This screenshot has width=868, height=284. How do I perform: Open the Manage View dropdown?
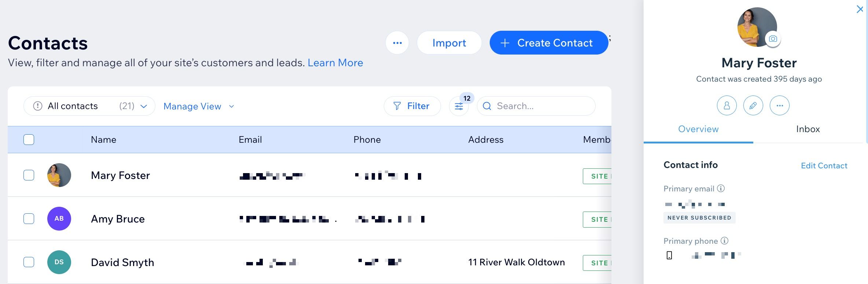(x=199, y=106)
